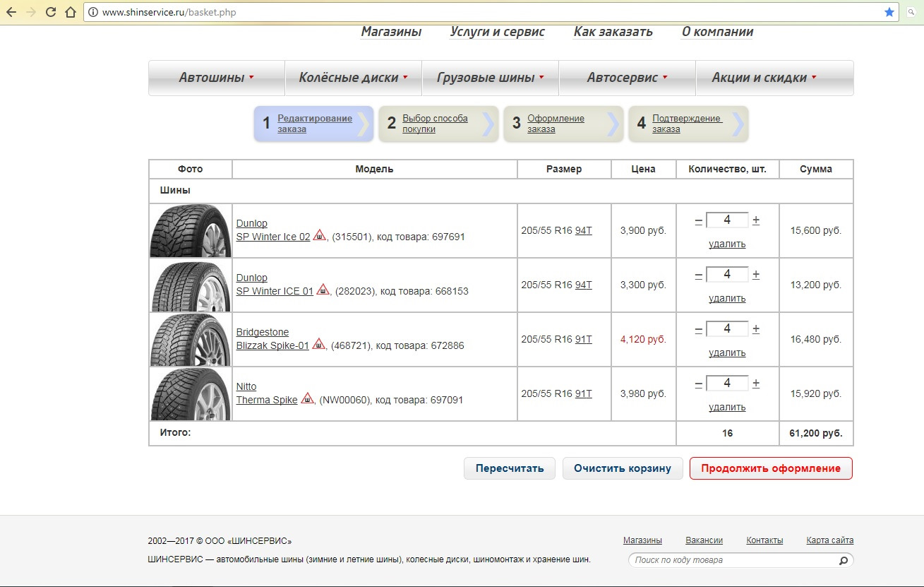Click studded-tire warning icon for SP Winter Ice 02
Viewport: 924px width, 587px height.
click(320, 235)
